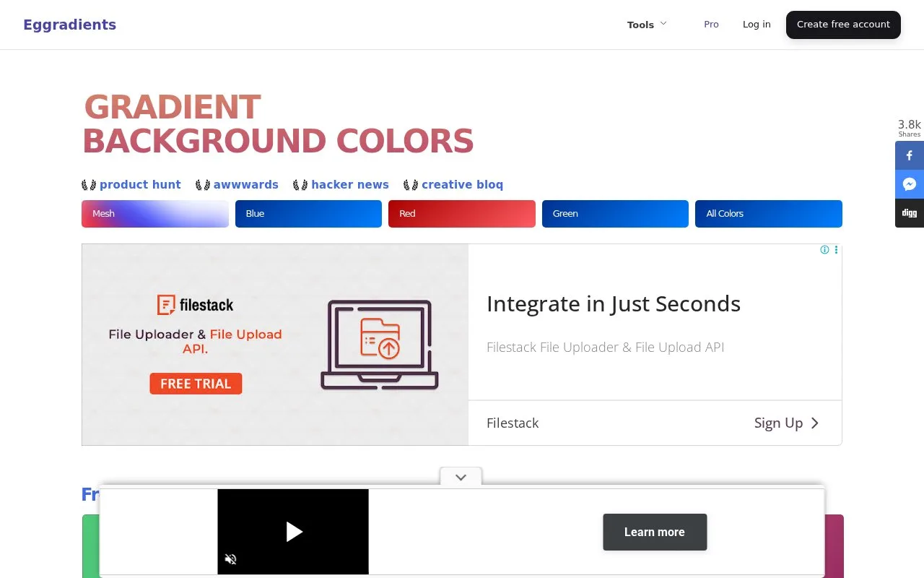The height and width of the screenshot is (578, 924).
Task: Follow the creative bloq link
Action: (462, 185)
